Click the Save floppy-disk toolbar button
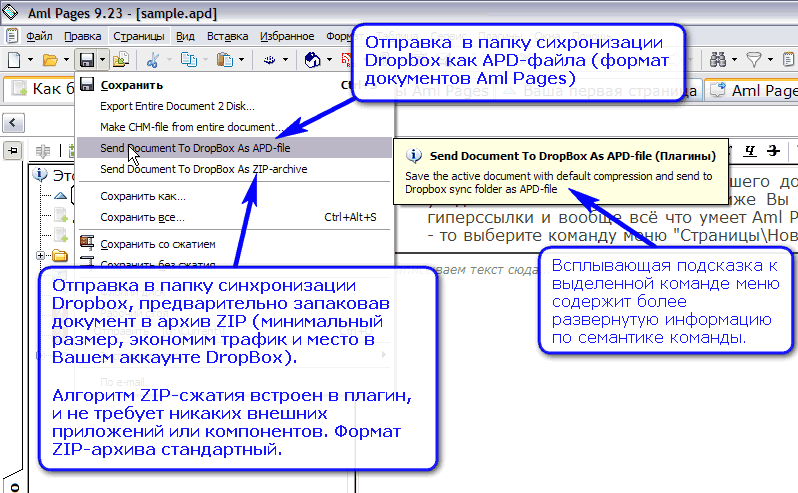This screenshot has width=798, height=493. (87, 60)
